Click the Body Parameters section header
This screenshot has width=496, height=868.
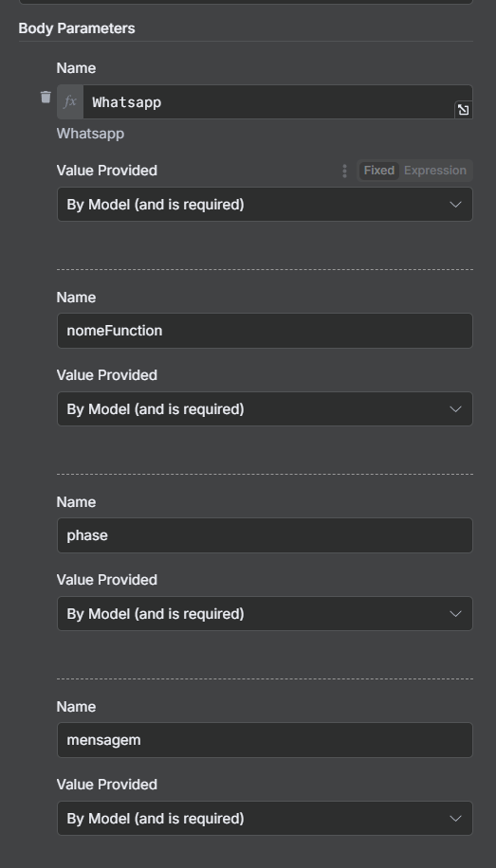pos(77,28)
